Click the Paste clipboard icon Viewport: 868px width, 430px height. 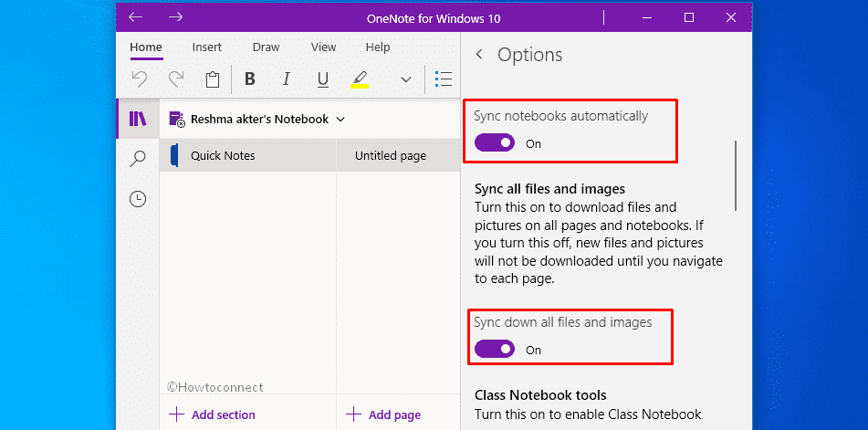coord(213,79)
